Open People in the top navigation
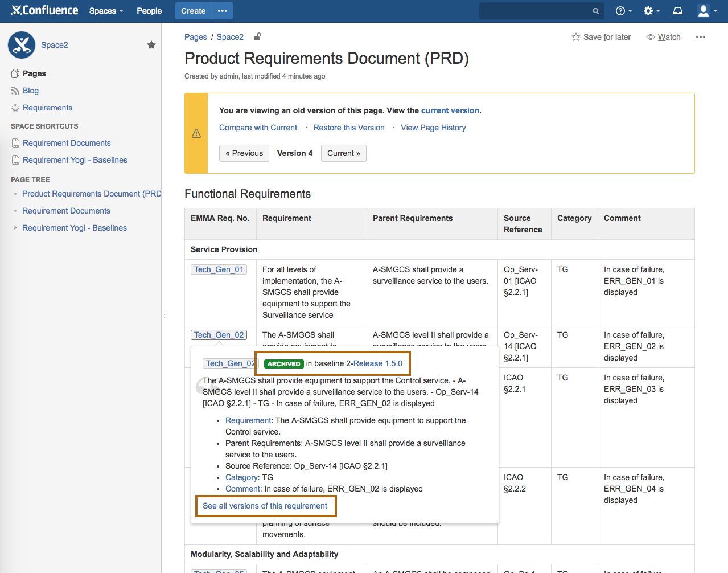The image size is (728, 573). click(149, 11)
